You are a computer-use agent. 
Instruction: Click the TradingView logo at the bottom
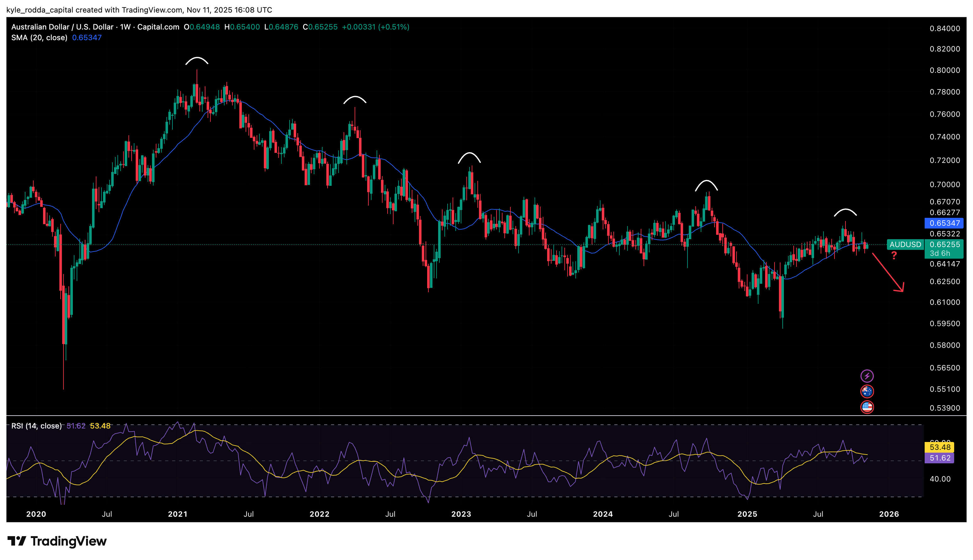coord(57,541)
